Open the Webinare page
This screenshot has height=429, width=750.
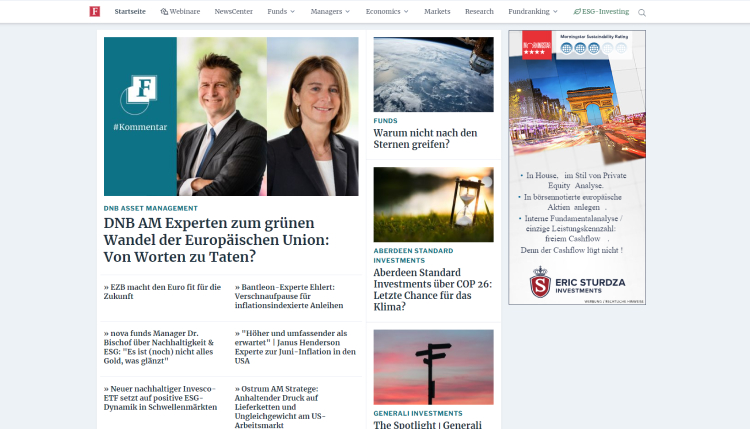coord(185,11)
